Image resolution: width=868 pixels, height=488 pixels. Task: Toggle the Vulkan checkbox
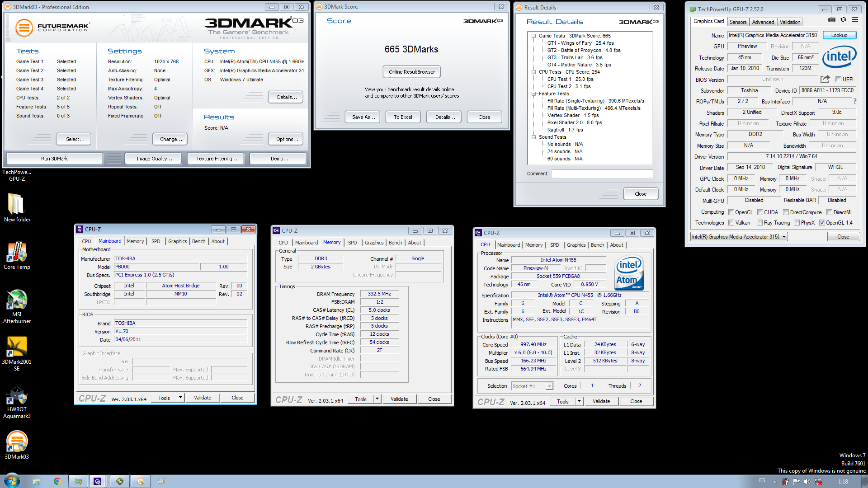tap(731, 223)
